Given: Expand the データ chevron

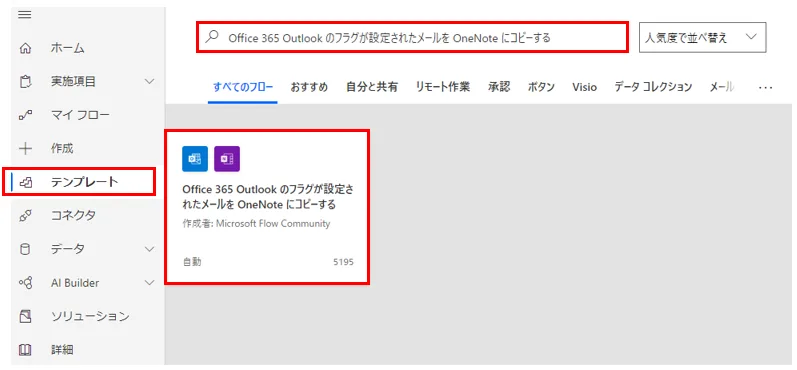Looking at the screenshot, I should click(x=149, y=249).
